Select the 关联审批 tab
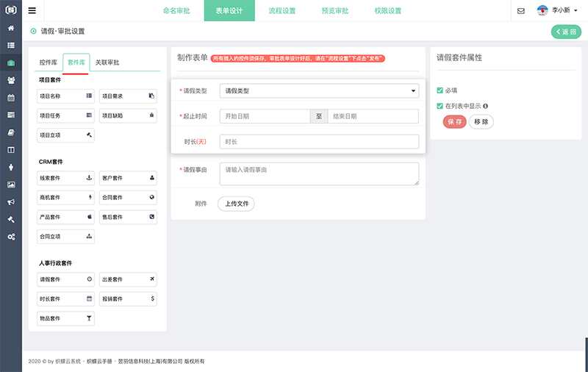588x372 pixels. [x=107, y=62]
